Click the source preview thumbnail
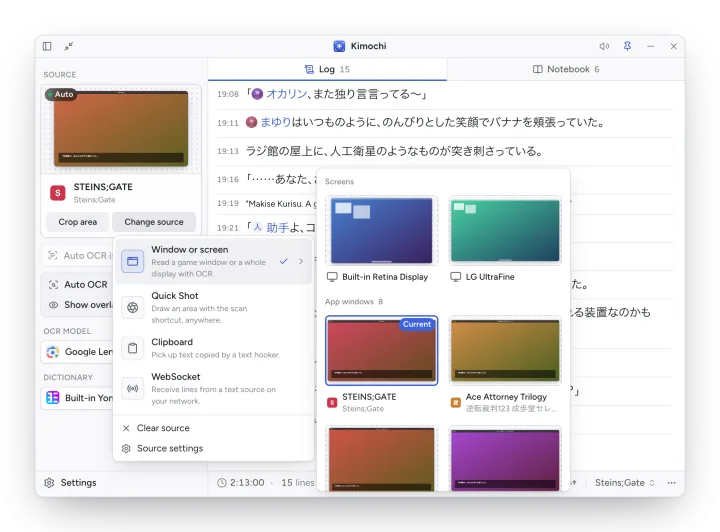This screenshot has width=720, height=532. coord(121,129)
